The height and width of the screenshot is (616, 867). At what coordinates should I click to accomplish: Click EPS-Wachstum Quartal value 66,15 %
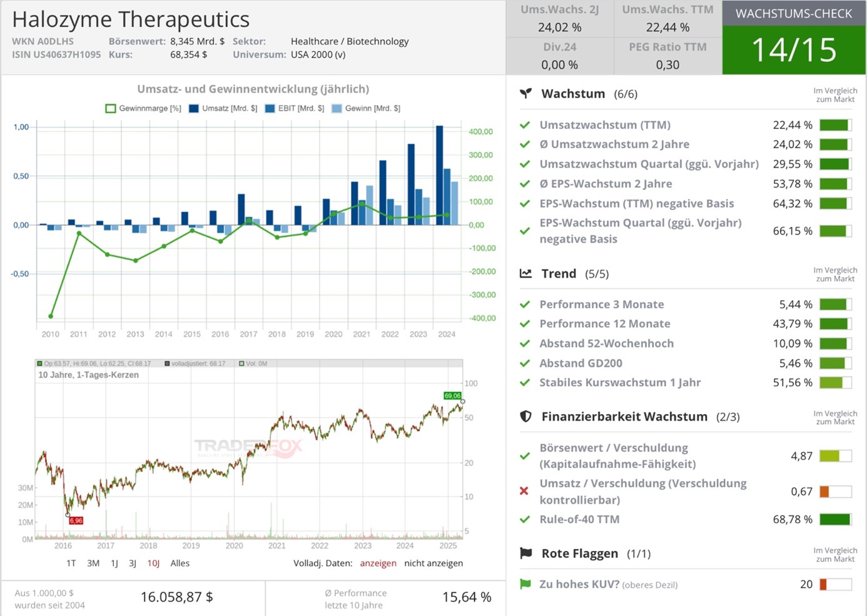point(793,231)
